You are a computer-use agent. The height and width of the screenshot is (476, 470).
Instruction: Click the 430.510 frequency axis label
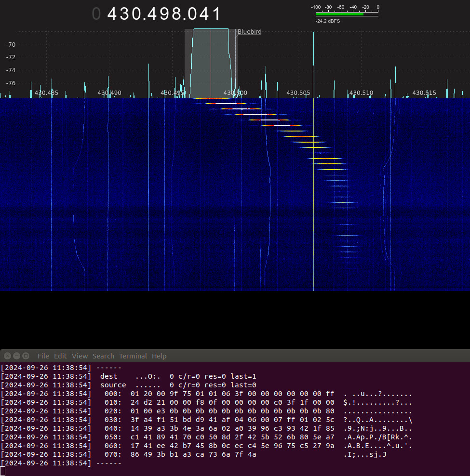click(x=361, y=93)
